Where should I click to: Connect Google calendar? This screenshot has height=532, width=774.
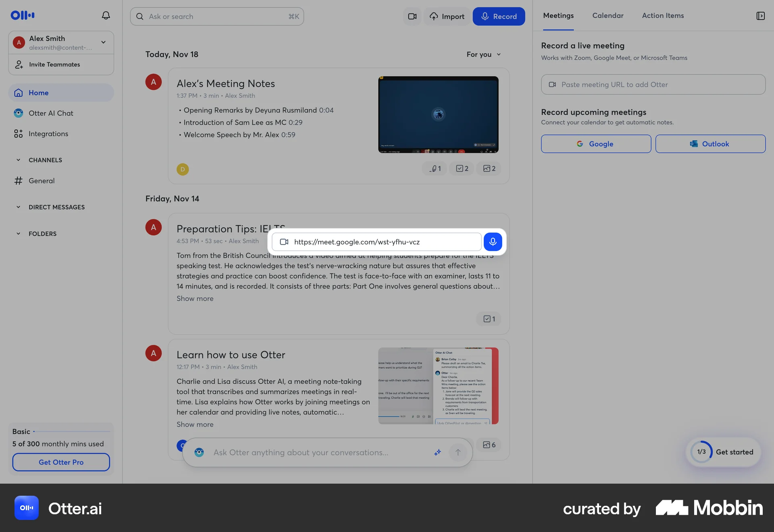(x=596, y=144)
